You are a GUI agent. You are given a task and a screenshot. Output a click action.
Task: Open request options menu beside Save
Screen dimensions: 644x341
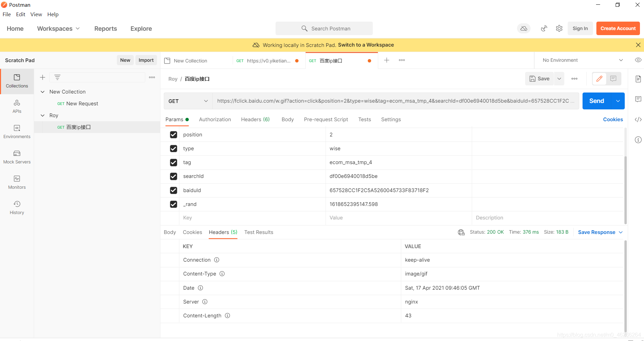coord(574,79)
